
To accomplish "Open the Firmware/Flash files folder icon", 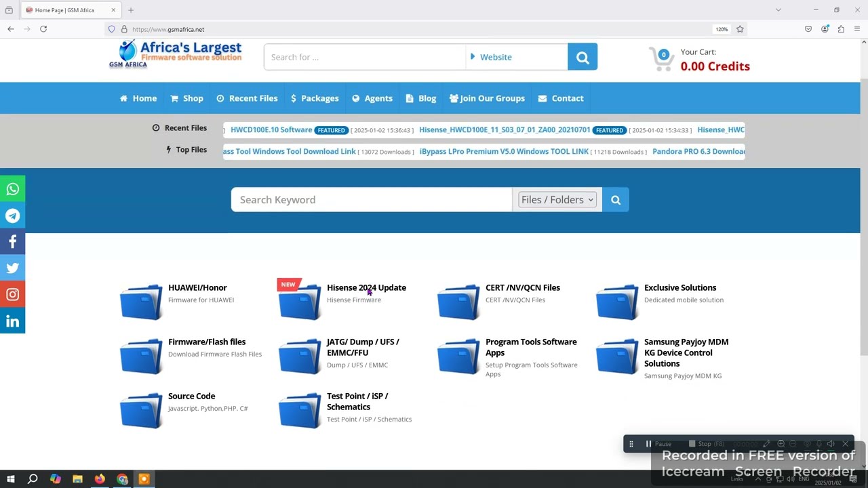I will (x=141, y=356).
